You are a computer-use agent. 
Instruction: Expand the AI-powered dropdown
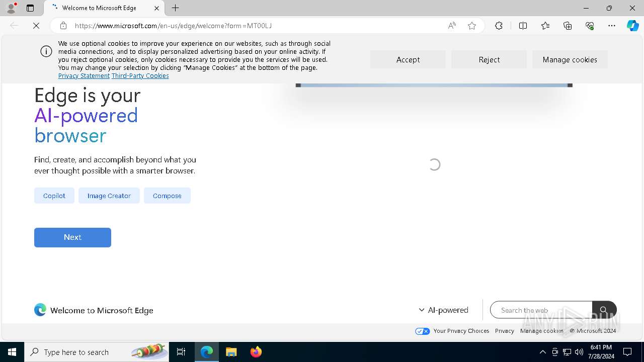443,310
